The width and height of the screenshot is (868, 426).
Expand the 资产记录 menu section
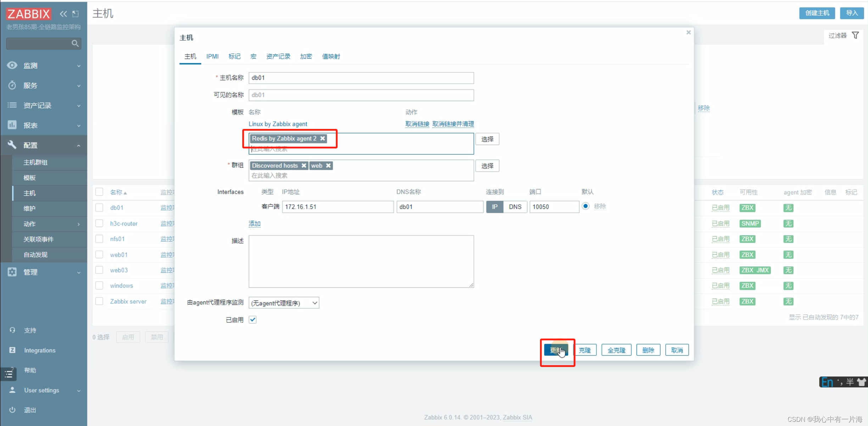[79, 105]
